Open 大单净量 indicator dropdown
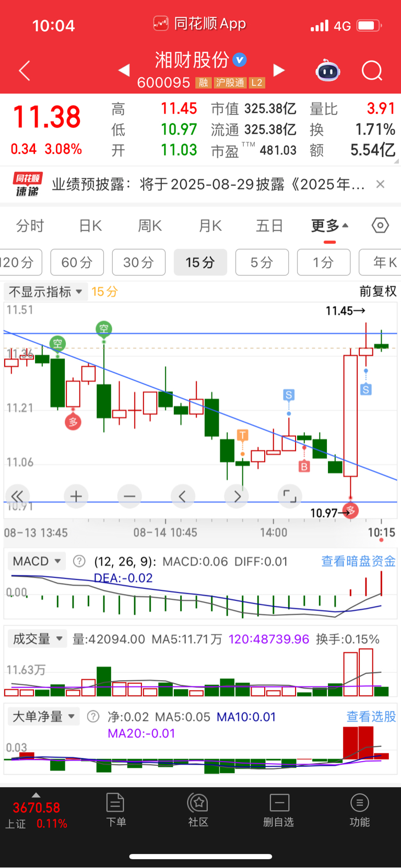Viewport: 401px width, 868px height. click(x=44, y=716)
